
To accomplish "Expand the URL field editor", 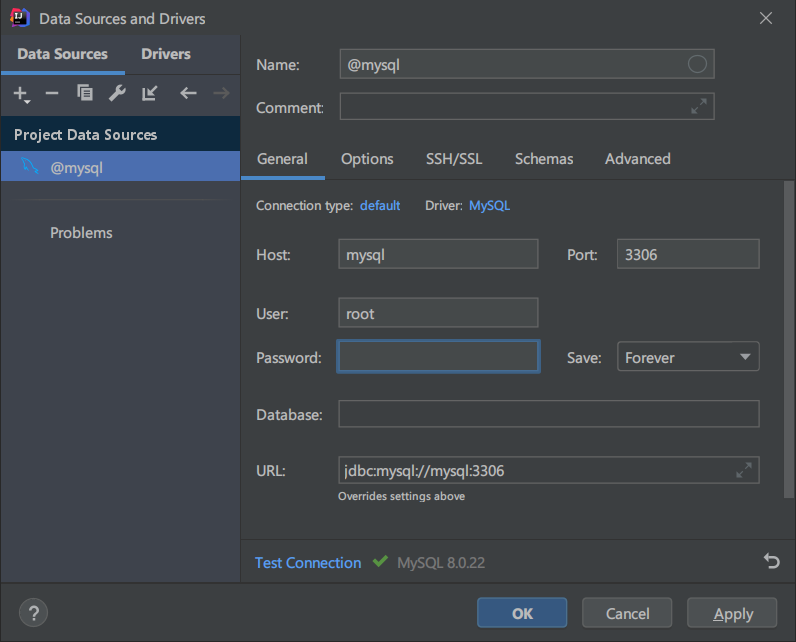I will [744, 470].
